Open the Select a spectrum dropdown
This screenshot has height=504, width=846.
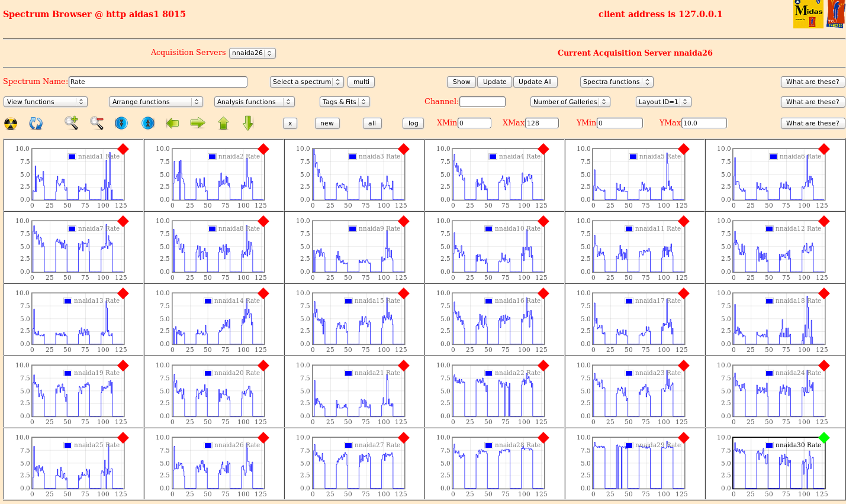[x=307, y=82]
